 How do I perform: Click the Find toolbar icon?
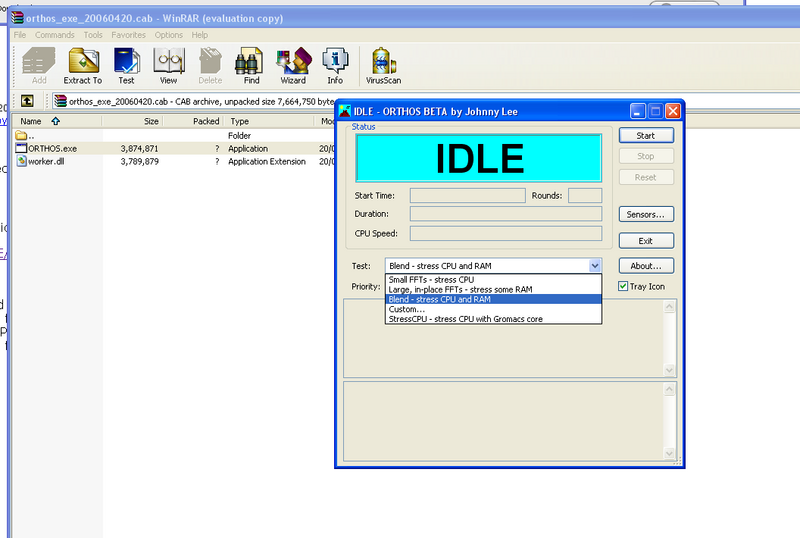pyautogui.click(x=251, y=65)
